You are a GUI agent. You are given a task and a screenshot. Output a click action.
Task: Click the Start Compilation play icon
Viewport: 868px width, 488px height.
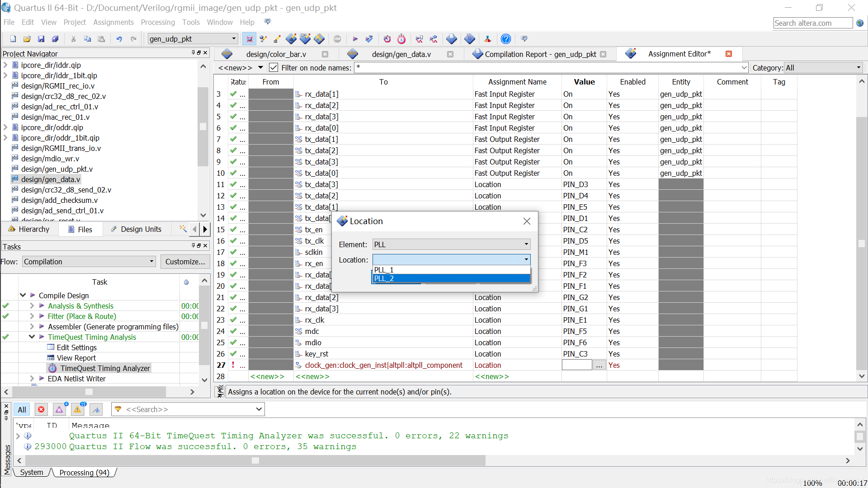coord(355,39)
